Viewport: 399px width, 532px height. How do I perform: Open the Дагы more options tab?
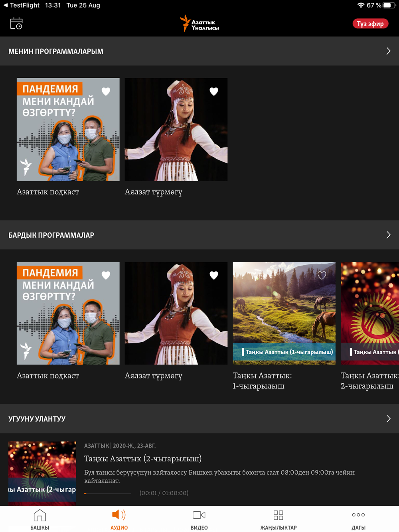pyautogui.click(x=358, y=519)
